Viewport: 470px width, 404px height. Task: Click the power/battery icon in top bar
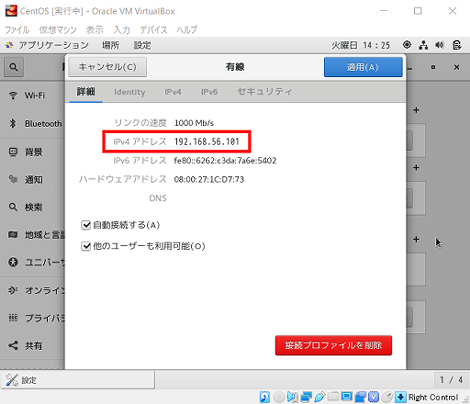point(457,45)
